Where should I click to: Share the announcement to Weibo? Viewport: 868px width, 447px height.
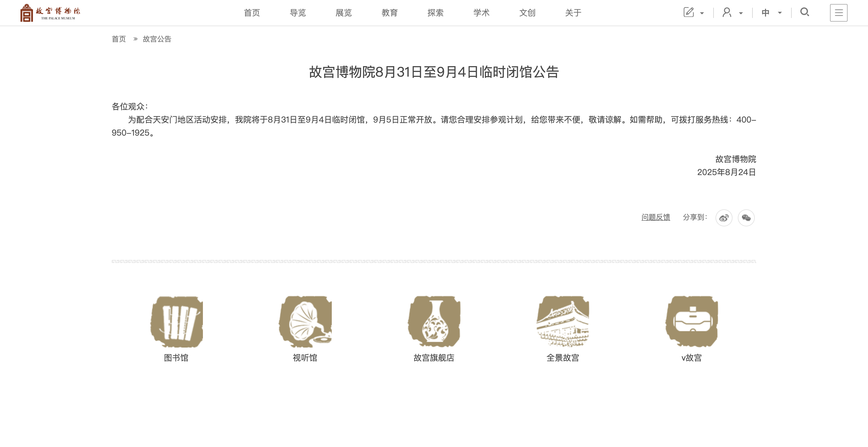point(724,218)
